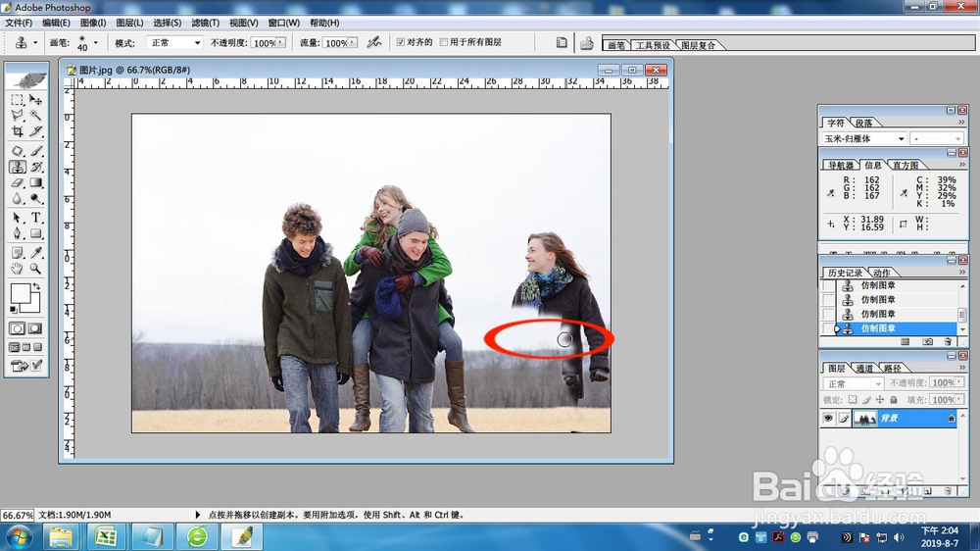Expand the History panel options menu
This screenshot has width=980, height=551.
click(962, 272)
